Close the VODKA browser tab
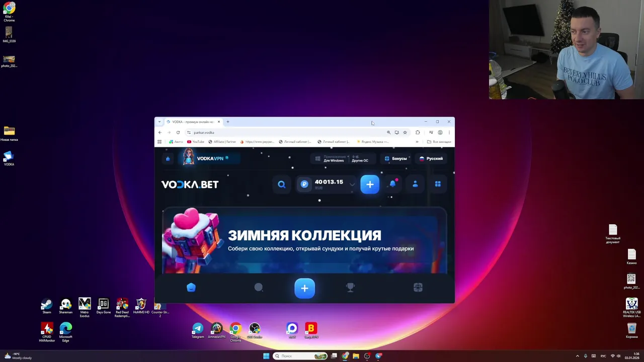 (x=219, y=122)
